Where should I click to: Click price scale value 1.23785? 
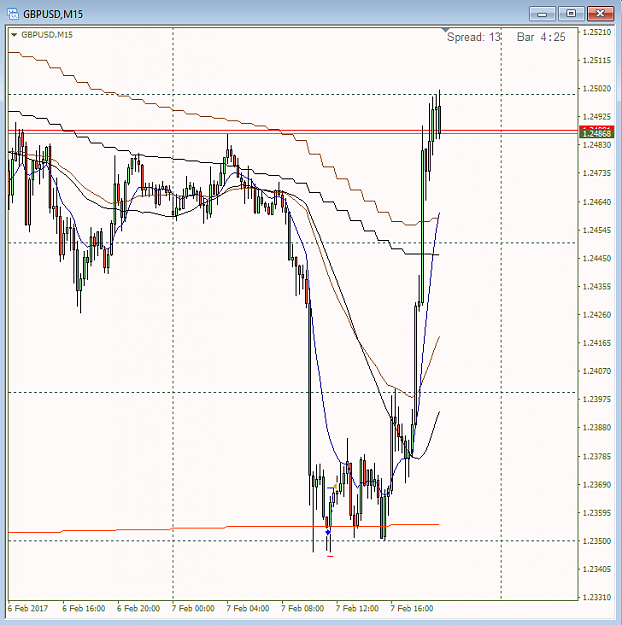(597, 456)
